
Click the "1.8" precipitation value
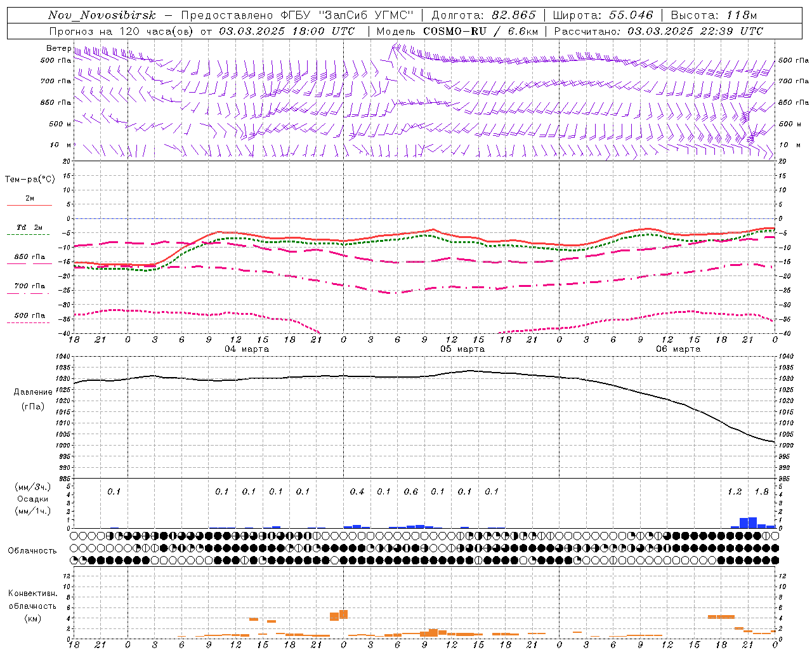pos(761,491)
